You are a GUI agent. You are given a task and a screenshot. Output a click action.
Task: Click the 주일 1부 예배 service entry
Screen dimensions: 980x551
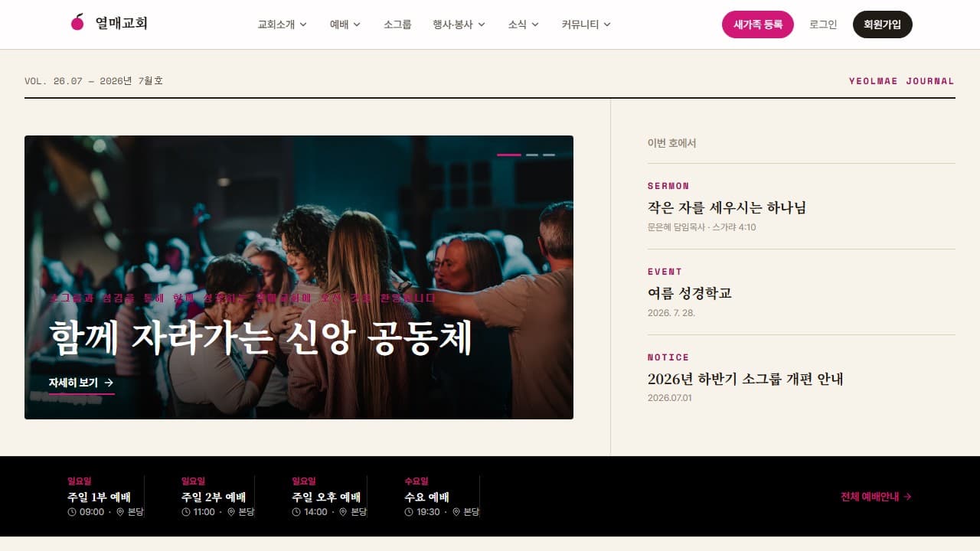106,497
